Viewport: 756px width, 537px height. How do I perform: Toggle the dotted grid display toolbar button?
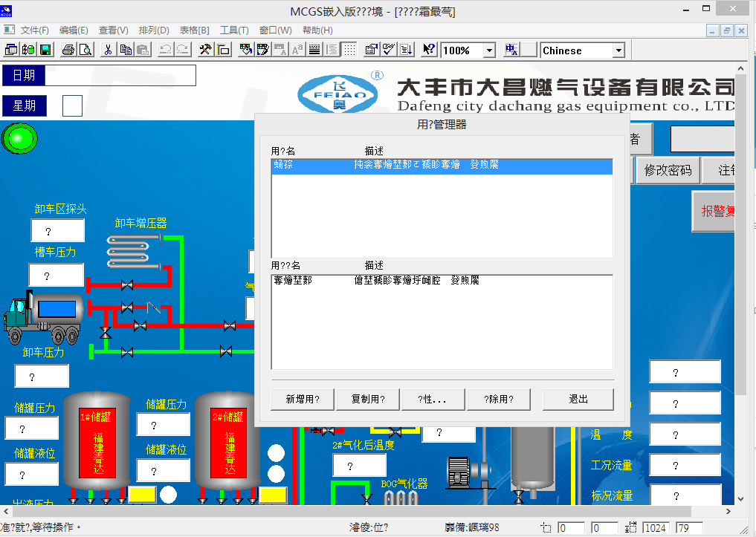(x=349, y=50)
